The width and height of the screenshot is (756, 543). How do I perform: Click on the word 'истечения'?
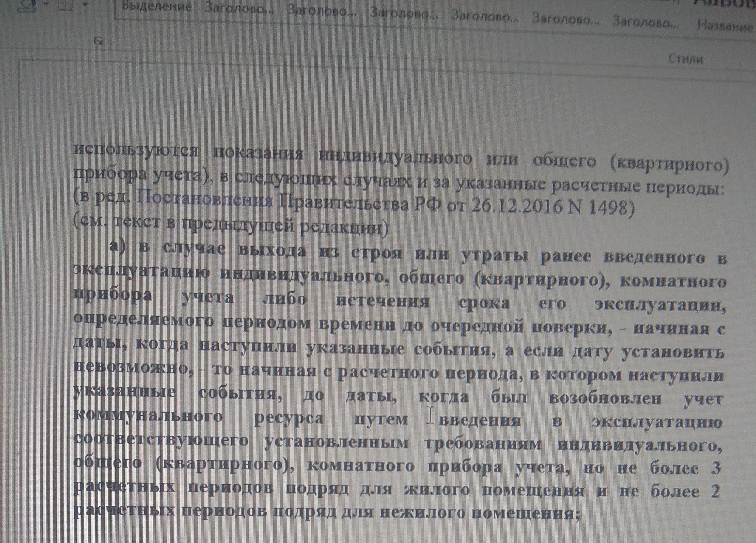[382, 301]
